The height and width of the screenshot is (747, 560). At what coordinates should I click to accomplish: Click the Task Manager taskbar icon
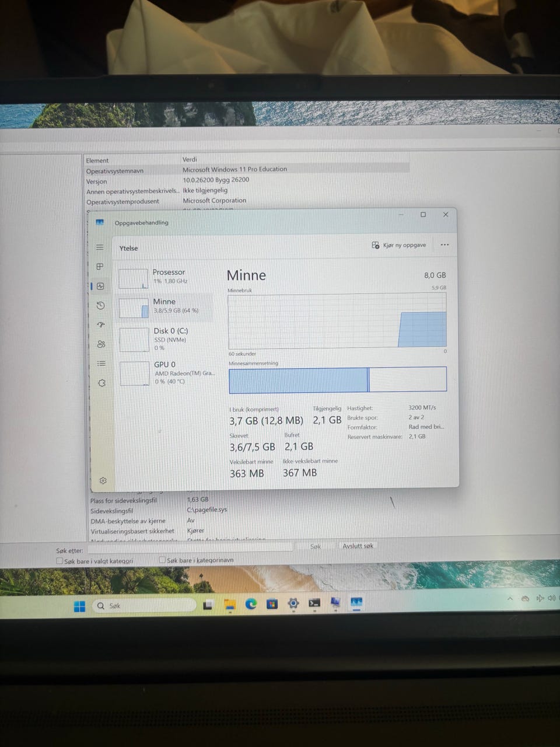356,602
